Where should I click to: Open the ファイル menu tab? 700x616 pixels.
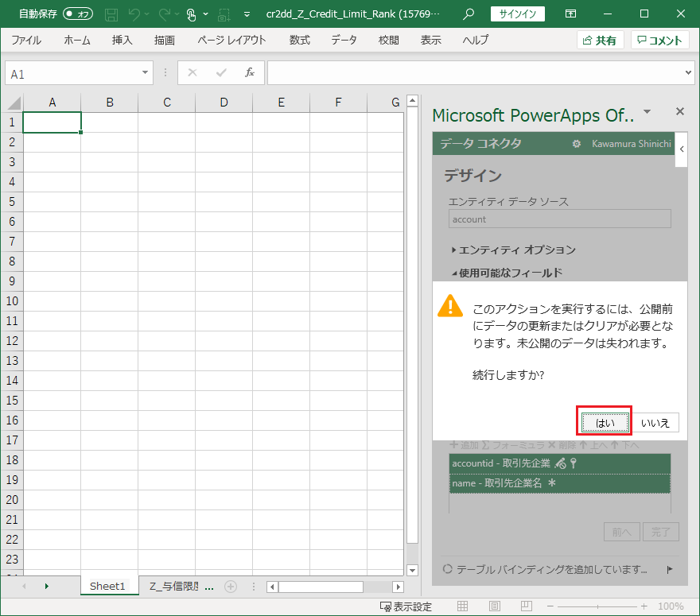coord(26,41)
